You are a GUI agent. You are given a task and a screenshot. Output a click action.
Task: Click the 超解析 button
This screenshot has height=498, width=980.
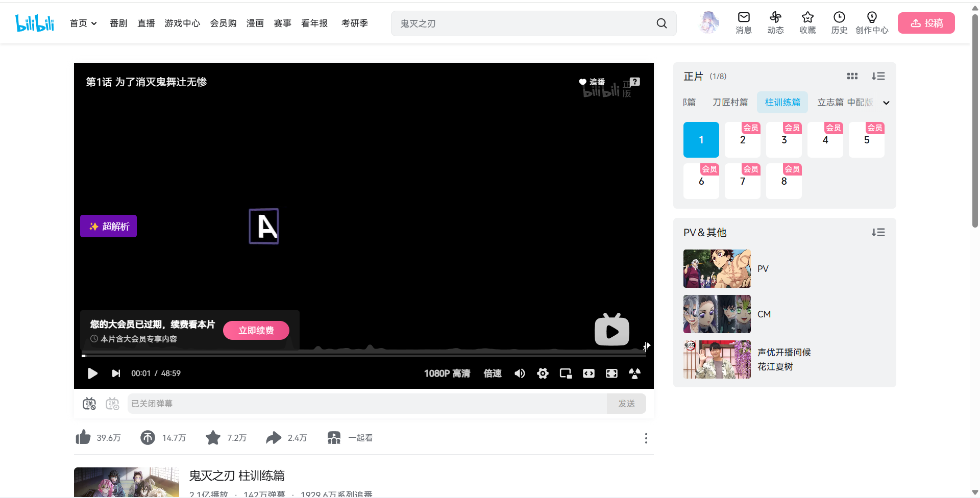pos(108,226)
